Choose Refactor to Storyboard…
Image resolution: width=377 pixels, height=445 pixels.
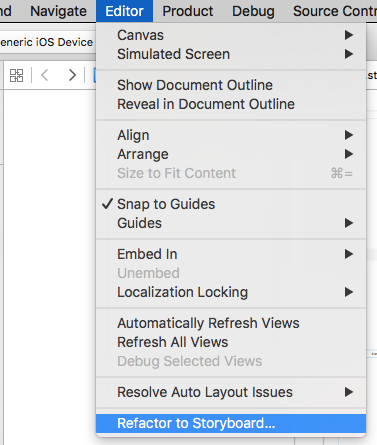coord(231,423)
